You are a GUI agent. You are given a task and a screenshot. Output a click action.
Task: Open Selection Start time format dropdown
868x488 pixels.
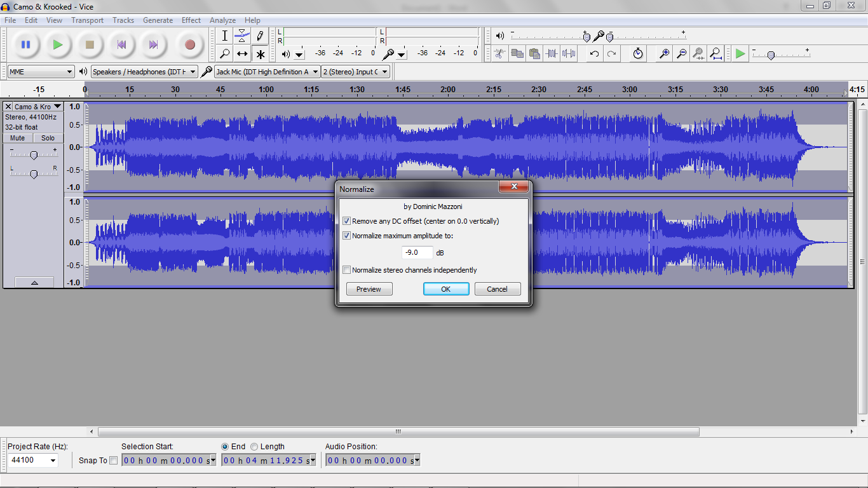[213, 461]
